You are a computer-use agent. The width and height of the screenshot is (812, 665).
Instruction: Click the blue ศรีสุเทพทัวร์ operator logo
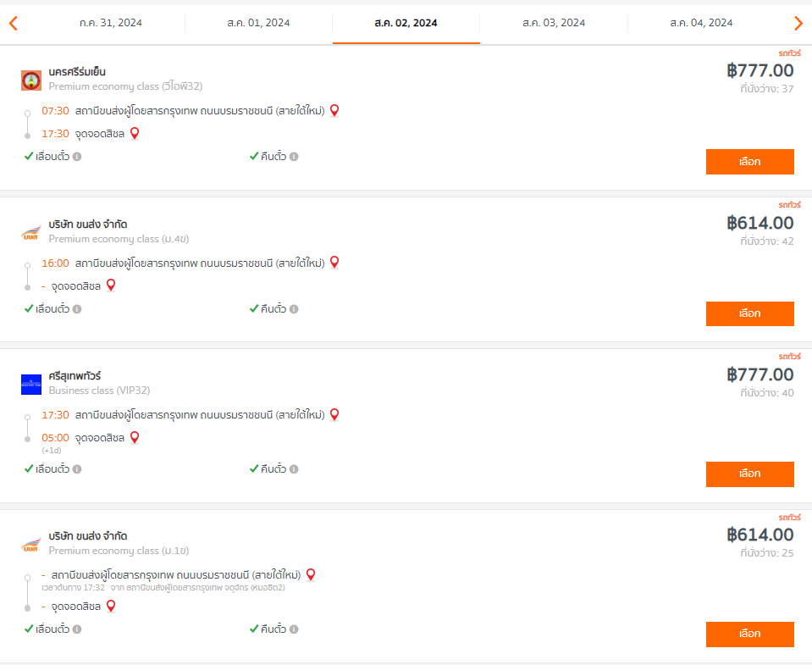coord(31,385)
